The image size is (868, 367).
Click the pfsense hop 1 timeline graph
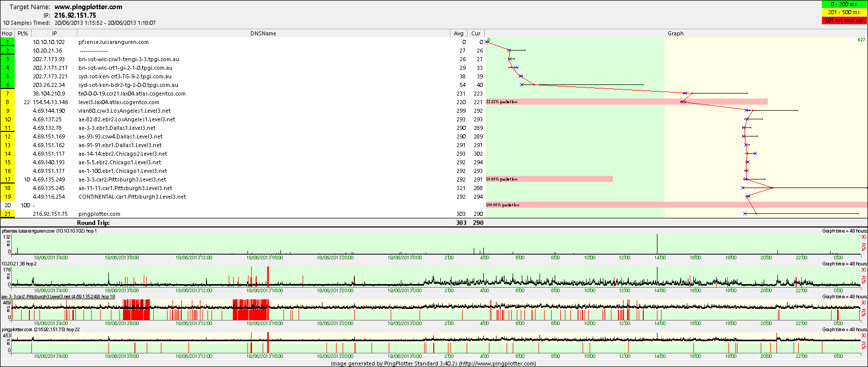pyautogui.click(x=435, y=244)
